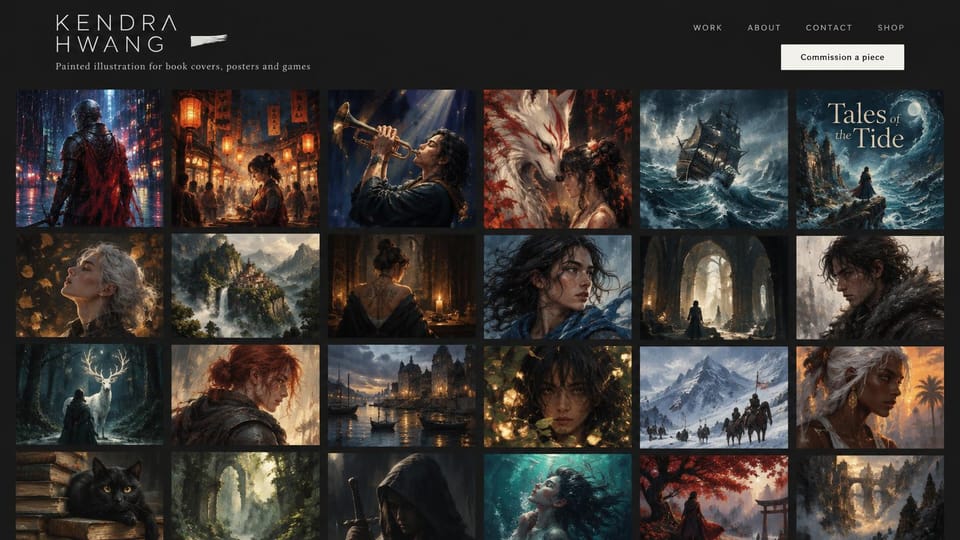960x540 pixels.
Task: Click the Kendra Hwang logo
Action: [116, 33]
